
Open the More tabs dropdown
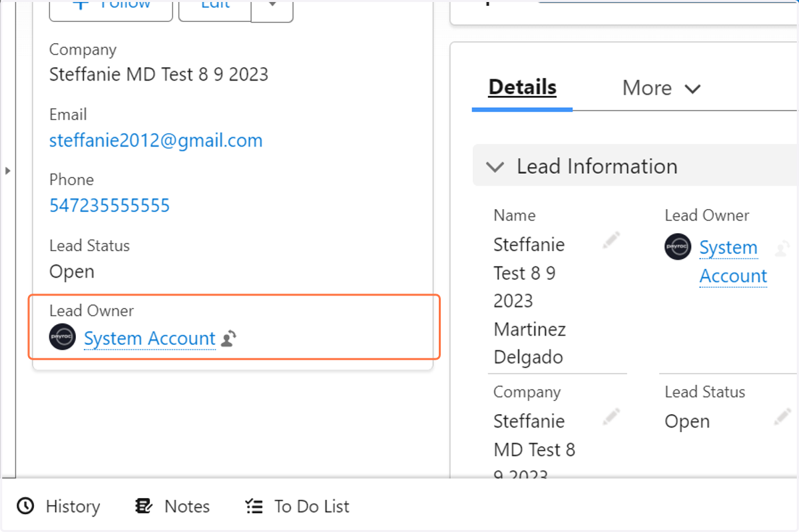[661, 88]
